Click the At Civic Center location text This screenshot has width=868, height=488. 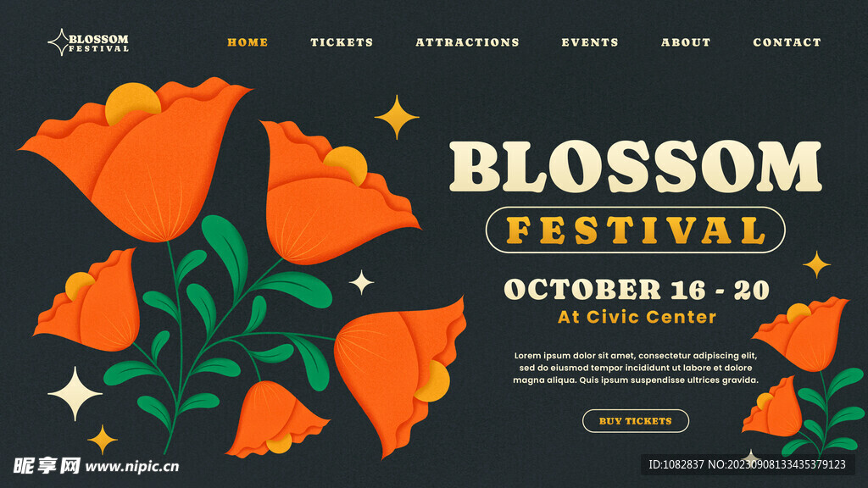637,317
